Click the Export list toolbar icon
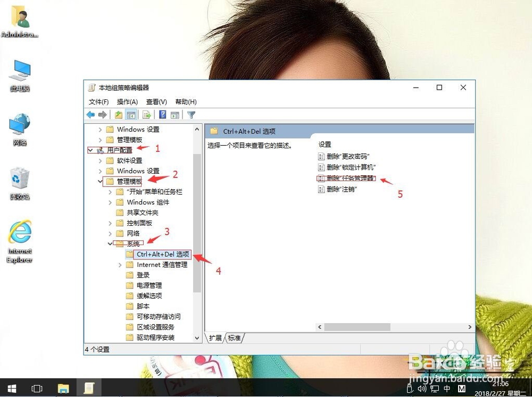Viewport: 532px width, 397px height. point(147,115)
